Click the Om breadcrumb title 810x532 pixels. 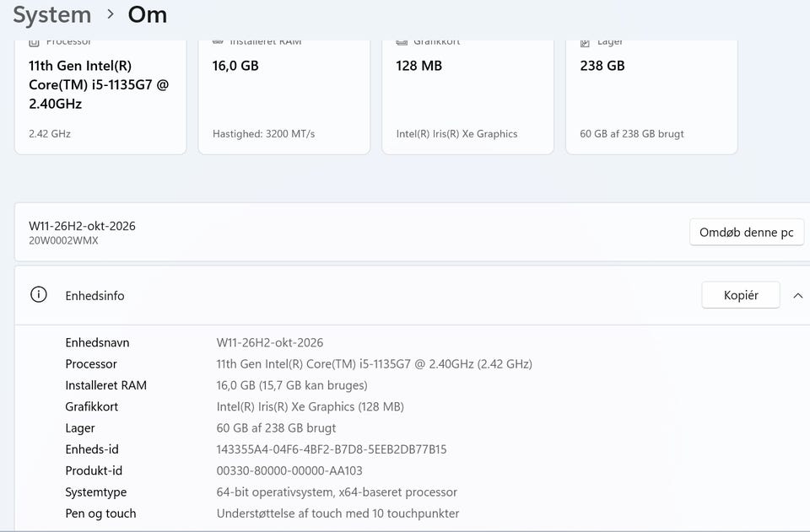pyautogui.click(x=148, y=14)
